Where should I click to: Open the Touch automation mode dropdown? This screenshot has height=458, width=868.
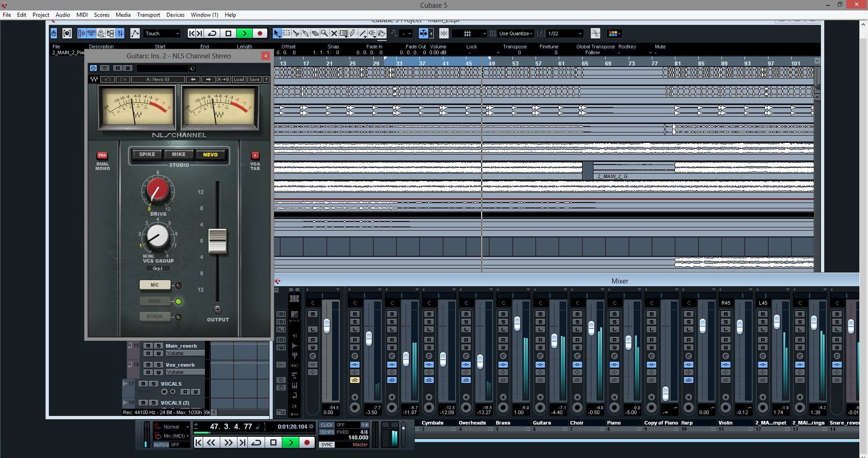click(x=162, y=33)
